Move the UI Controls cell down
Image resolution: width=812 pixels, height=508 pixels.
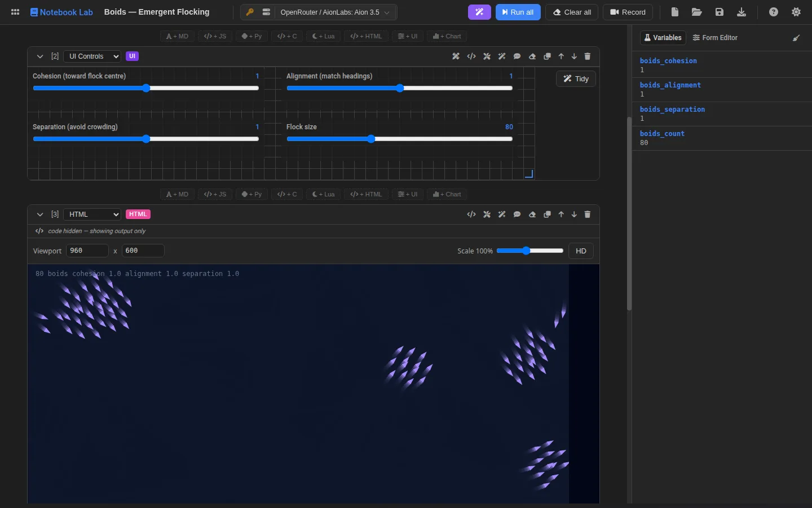click(x=574, y=56)
